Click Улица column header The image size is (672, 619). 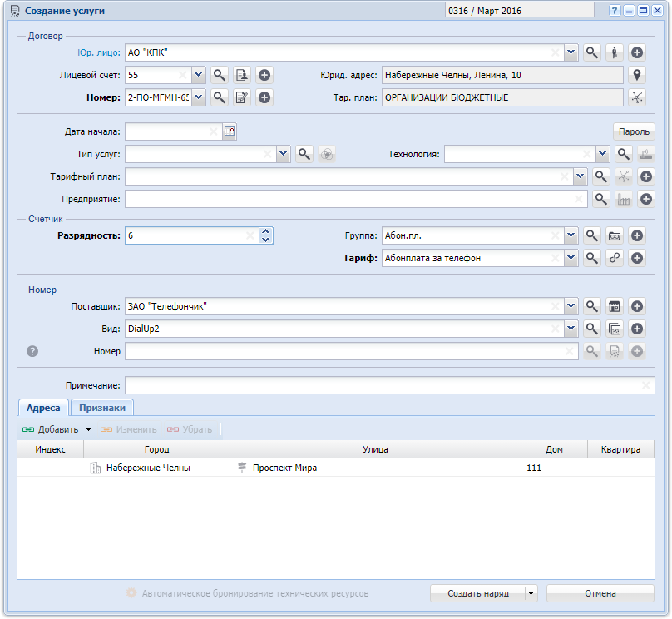[x=375, y=449]
